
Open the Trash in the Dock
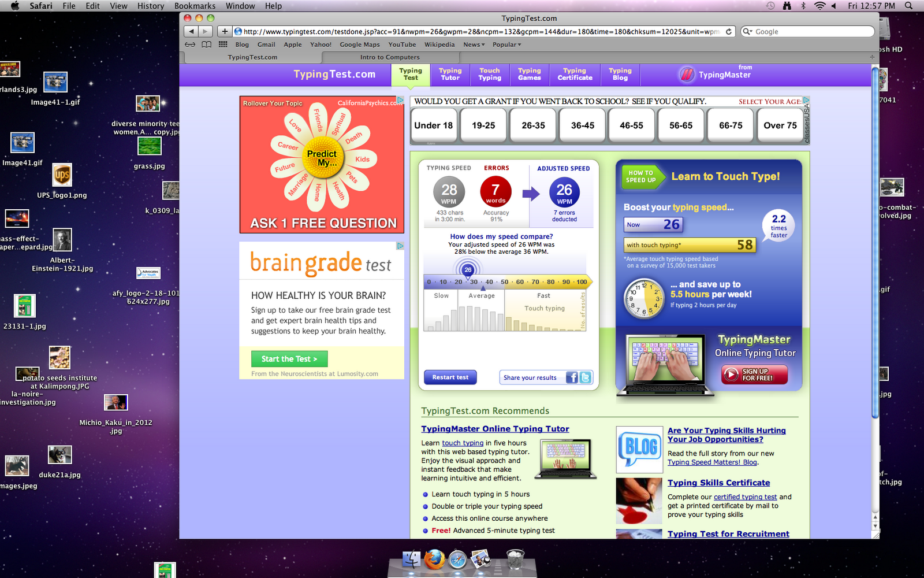click(x=515, y=559)
